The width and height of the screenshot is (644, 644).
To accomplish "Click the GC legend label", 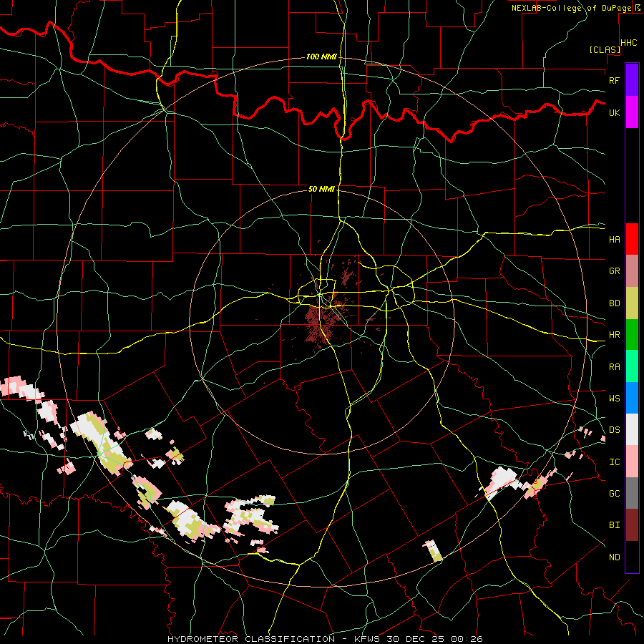I will point(615,494).
